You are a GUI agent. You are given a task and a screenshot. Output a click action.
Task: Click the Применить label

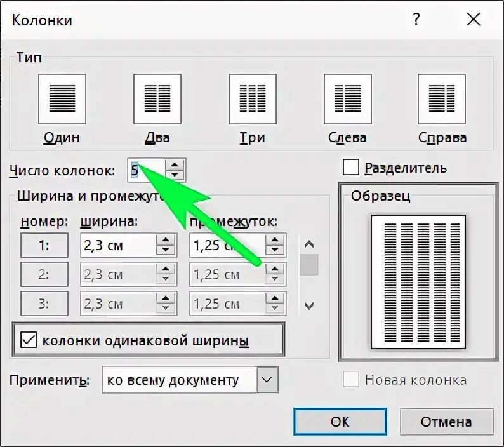pyautogui.click(x=50, y=380)
